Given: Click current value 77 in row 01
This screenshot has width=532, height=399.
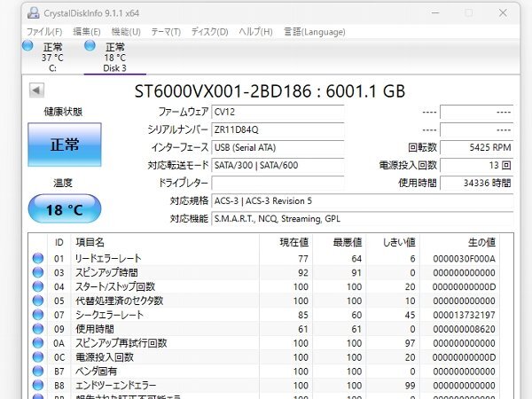Looking at the screenshot, I should click(x=303, y=259).
